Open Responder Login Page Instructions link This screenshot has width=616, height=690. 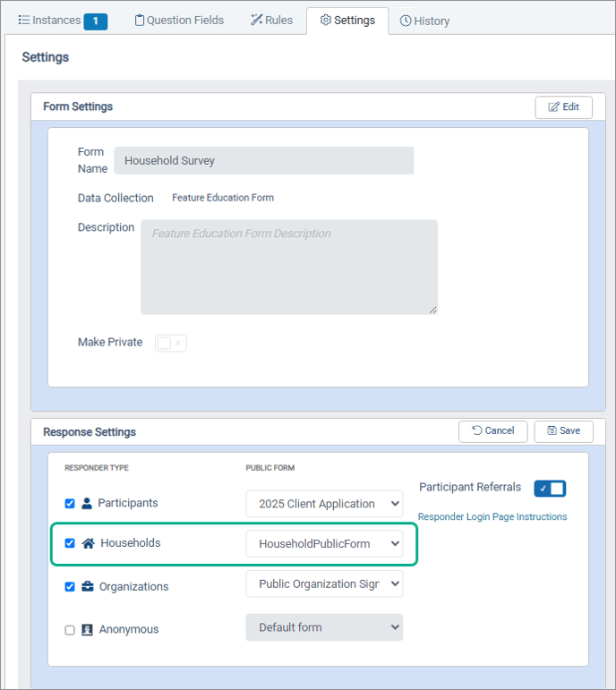pos(492,516)
